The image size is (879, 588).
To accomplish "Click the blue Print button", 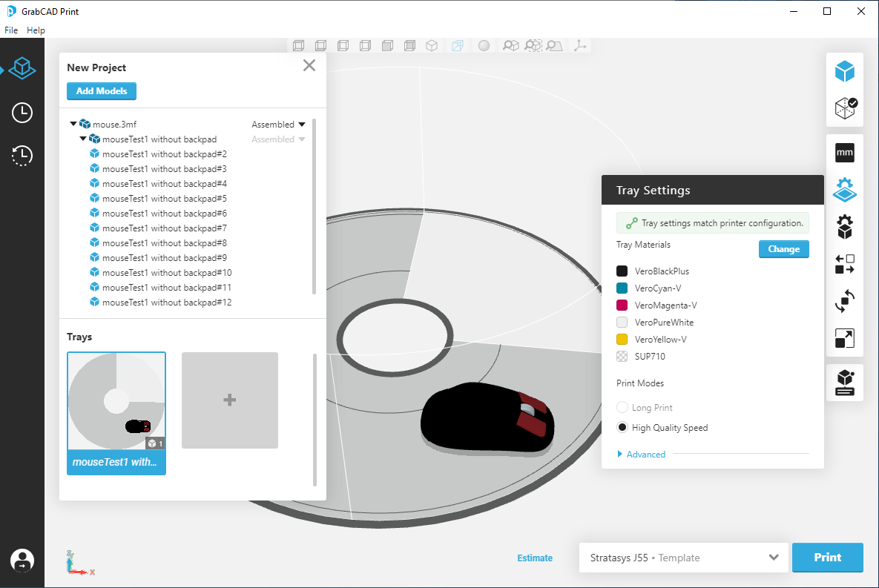I will (x=827, y=558).
